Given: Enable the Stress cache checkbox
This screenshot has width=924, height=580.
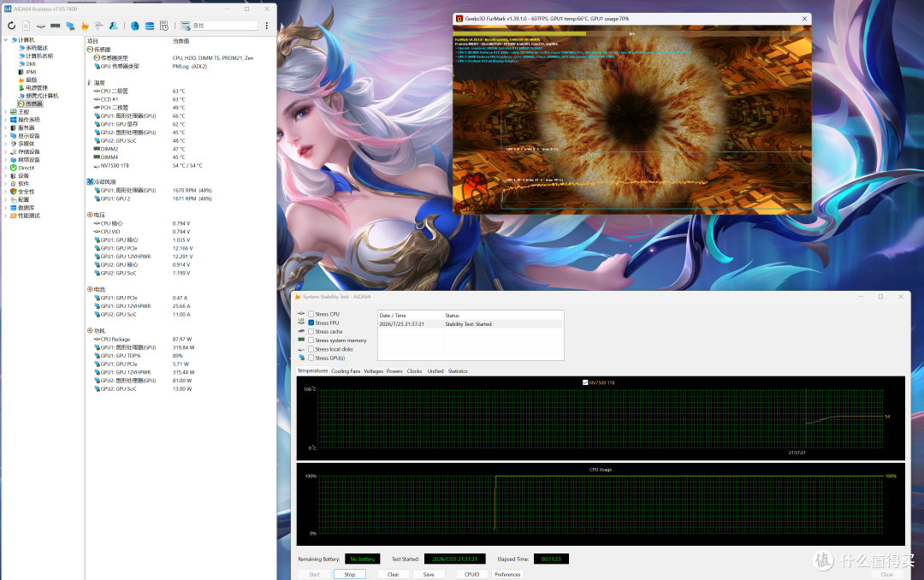Looking at the screenshot, I should tap(311, 331).
